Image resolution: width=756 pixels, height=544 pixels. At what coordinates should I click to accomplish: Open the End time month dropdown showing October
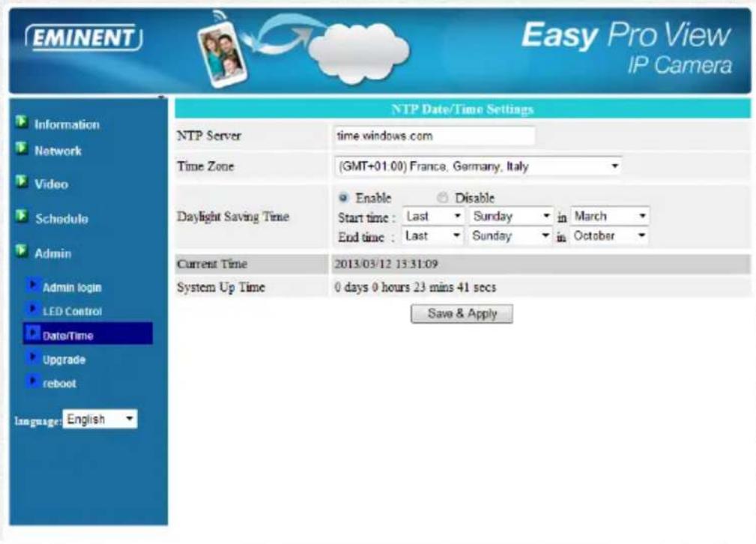(609, 236)
